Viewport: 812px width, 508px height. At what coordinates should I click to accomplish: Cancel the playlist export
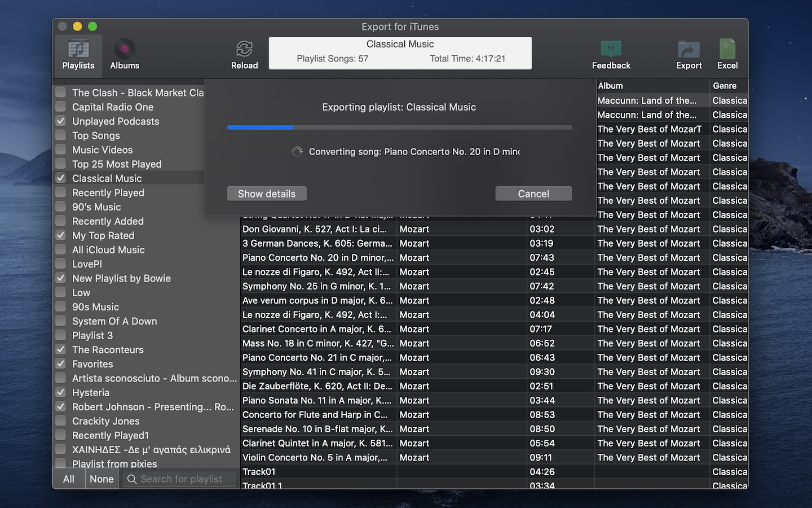point(533,194)
